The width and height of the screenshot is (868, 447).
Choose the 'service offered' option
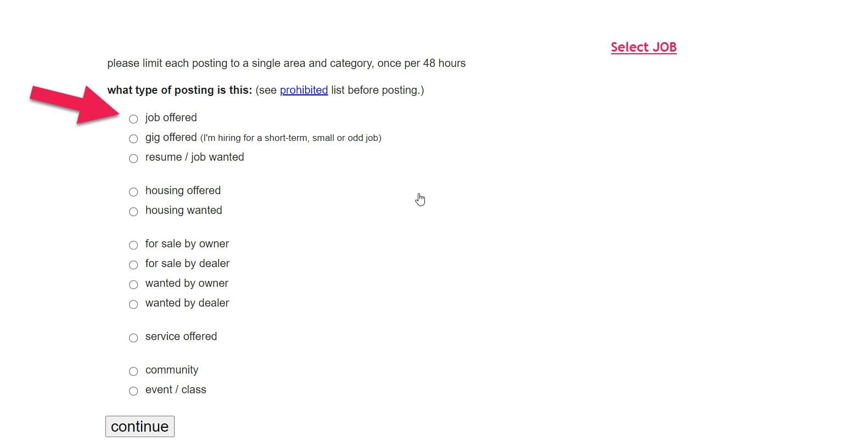point(133,338)
